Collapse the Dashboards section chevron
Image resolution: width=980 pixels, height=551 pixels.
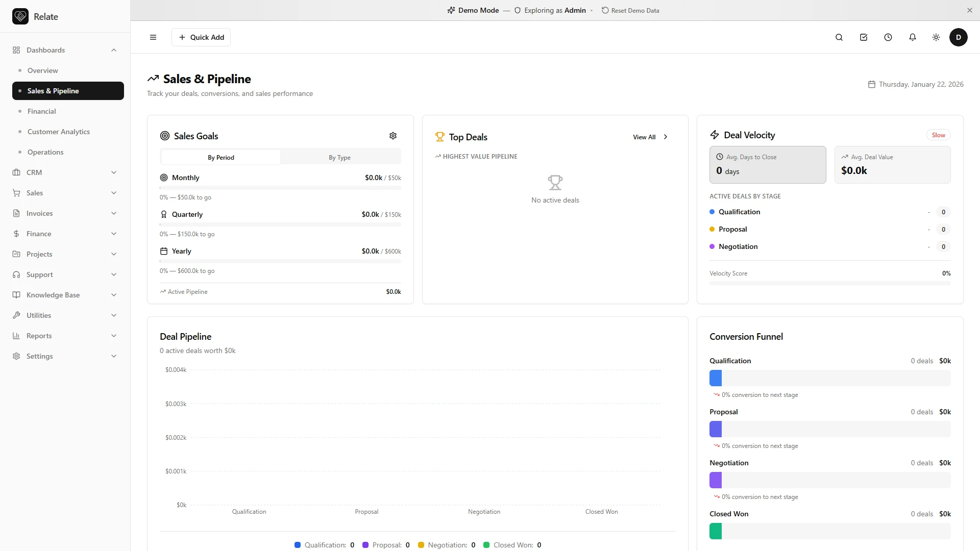[x=114, y=50]
